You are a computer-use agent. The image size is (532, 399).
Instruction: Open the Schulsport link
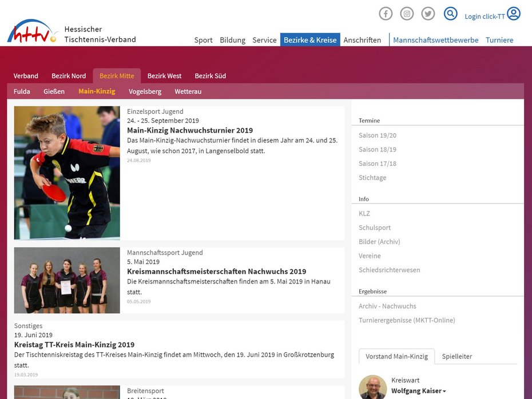(375, 228)
